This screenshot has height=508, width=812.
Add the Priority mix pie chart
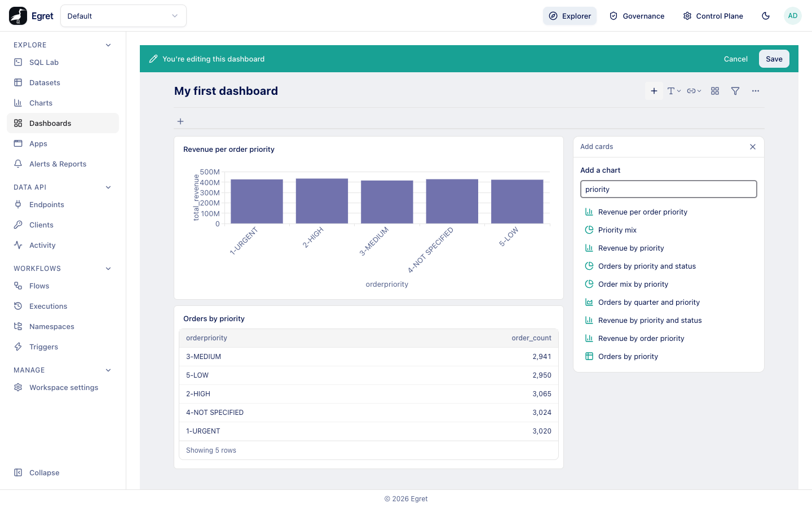[669, 230]
